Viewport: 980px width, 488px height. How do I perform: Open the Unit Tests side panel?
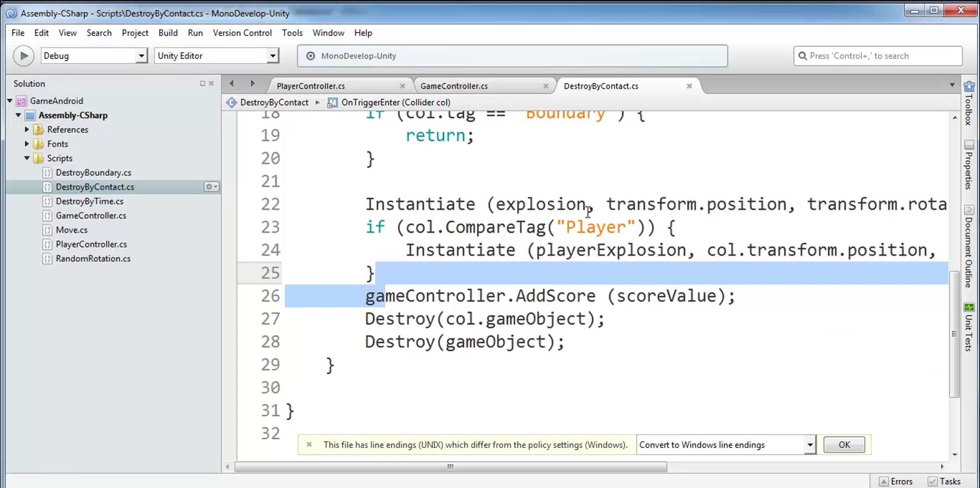click(x=969, y=327)
